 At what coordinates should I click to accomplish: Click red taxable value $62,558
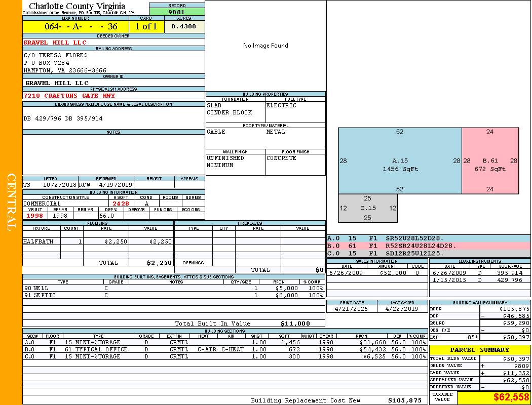[x=511, y=397]
